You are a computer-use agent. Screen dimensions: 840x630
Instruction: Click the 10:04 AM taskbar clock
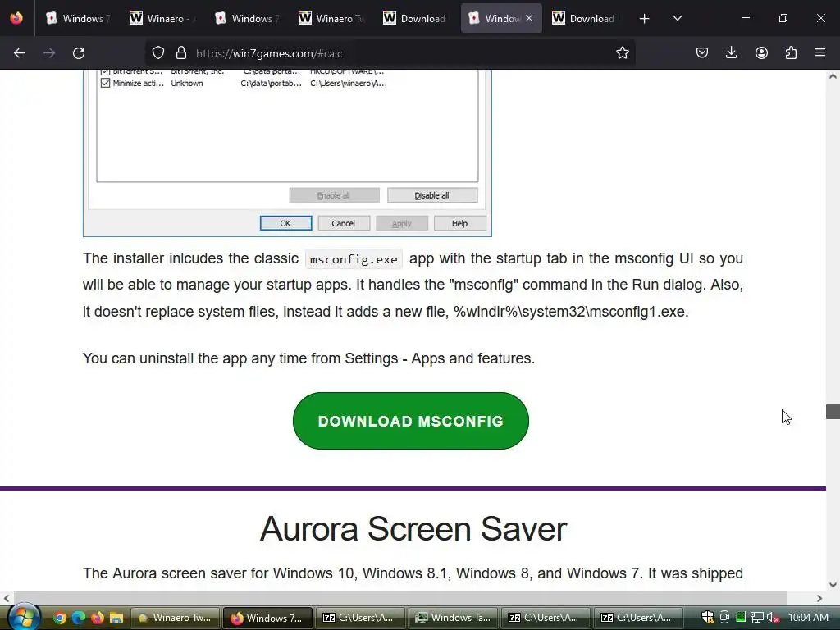(x=808, y=617)
